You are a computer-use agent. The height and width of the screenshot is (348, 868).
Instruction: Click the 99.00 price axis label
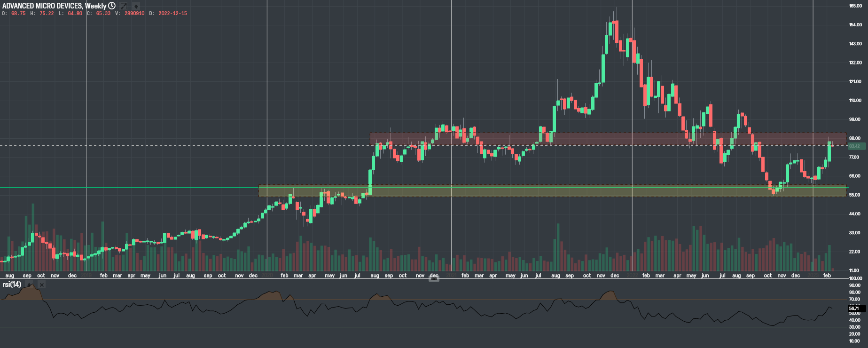click(x=855, y=119)
